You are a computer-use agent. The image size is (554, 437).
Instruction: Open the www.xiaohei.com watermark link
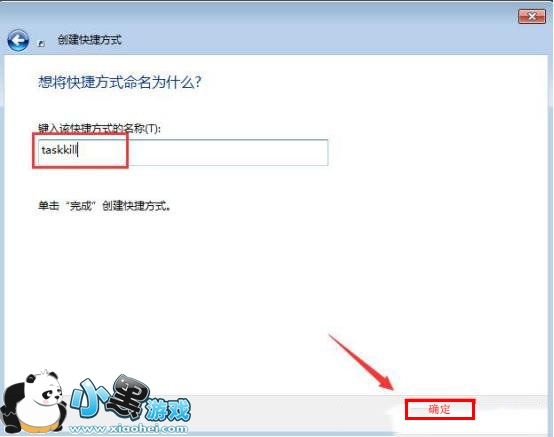point(128,429)
